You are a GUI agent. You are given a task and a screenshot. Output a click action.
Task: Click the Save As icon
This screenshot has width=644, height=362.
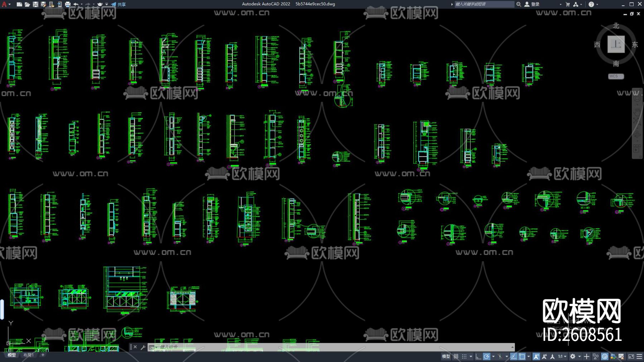coord(43,4)
